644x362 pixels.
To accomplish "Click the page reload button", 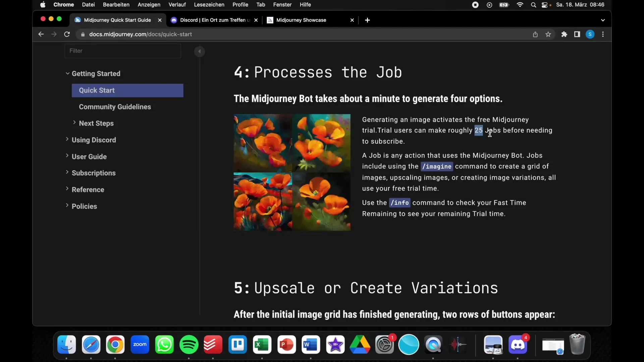I will tap(67, 34).
